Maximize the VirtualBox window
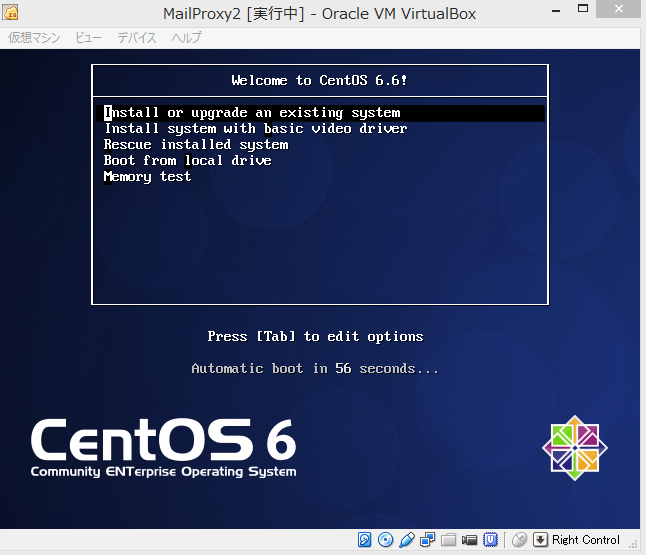646x555 pixels. pyautogui.click(x=583, y=9)
